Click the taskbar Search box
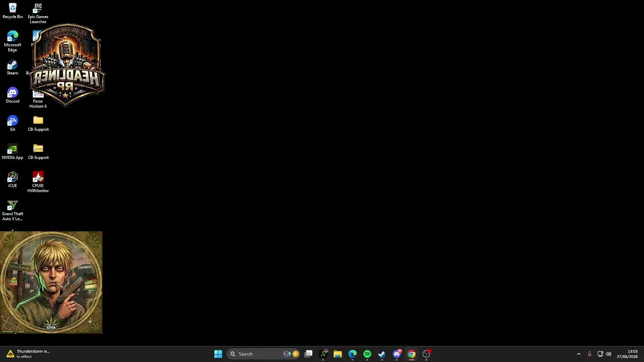This screenshot has width=644, height=362. coord(264,354)
